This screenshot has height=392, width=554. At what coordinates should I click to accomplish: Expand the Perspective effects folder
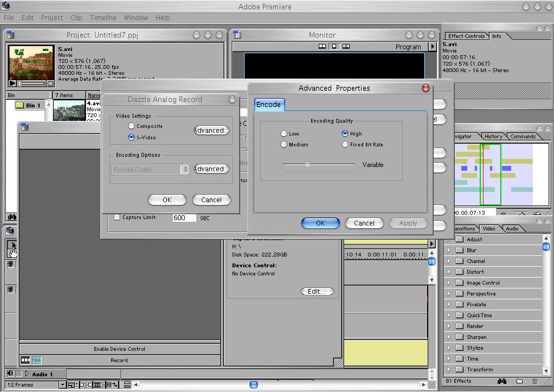449,294
